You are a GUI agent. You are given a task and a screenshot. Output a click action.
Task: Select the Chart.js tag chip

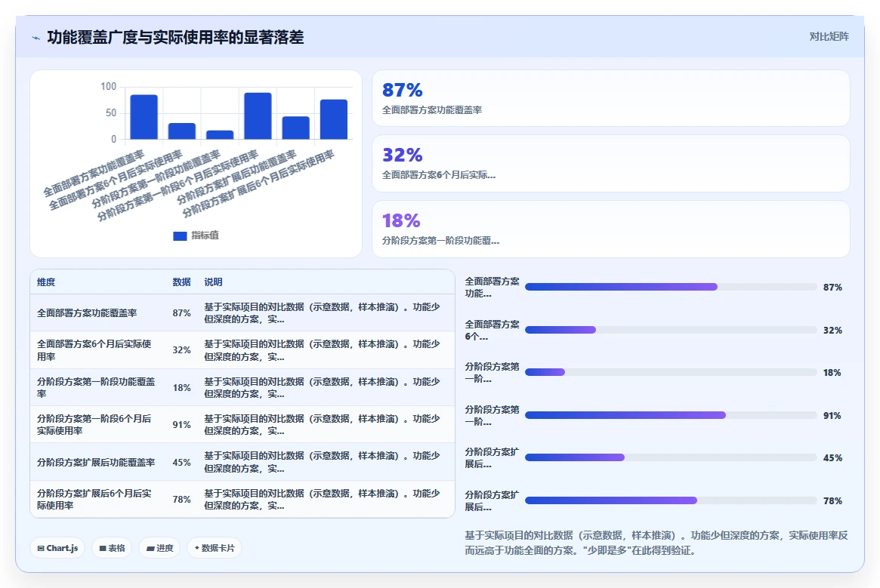tap(57, 548)
